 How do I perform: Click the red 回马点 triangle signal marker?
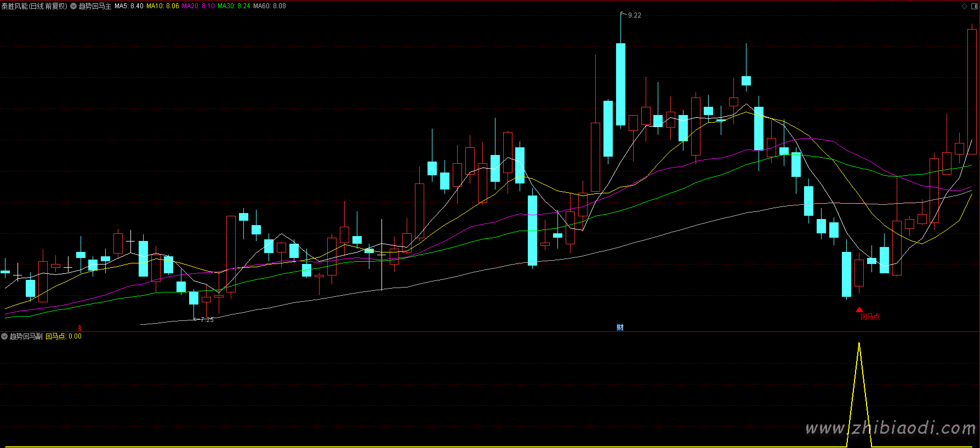(x=859, y=309)
